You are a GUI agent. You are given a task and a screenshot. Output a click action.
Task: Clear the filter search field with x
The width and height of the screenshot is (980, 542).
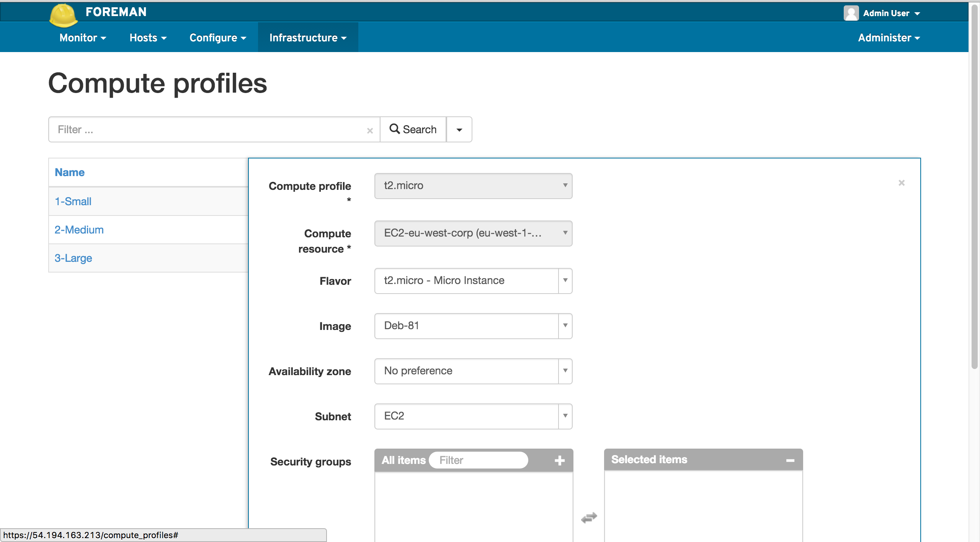coord(370,131)
